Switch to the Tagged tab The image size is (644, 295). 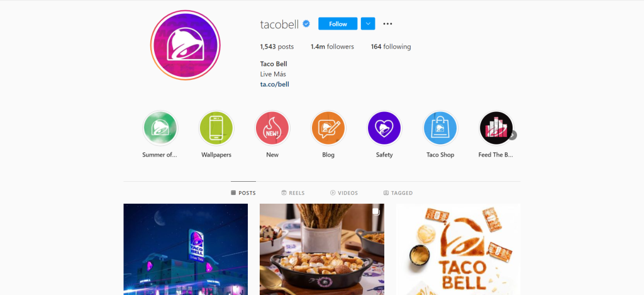coord(398,193)
